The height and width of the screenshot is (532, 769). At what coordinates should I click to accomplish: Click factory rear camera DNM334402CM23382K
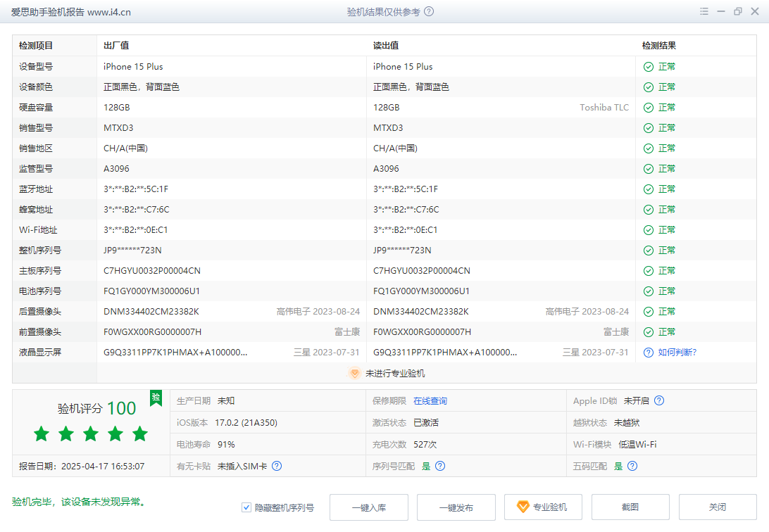(151, 312)
